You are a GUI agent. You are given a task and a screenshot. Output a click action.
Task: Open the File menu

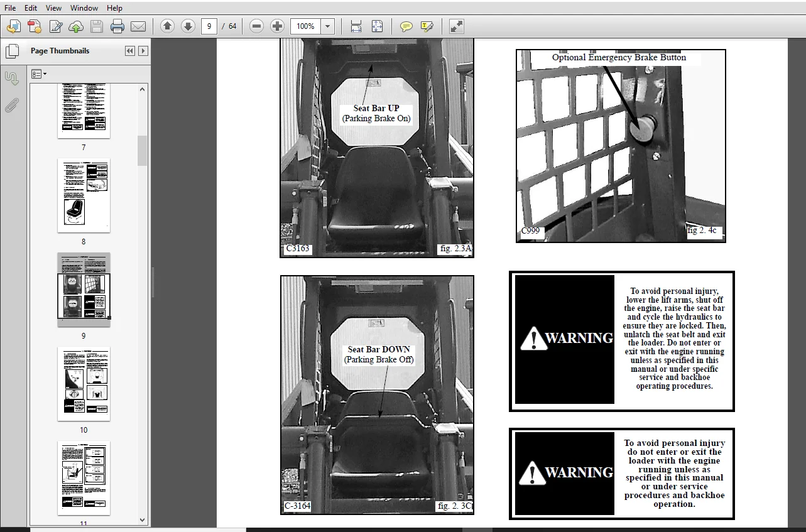coord(10,8)
